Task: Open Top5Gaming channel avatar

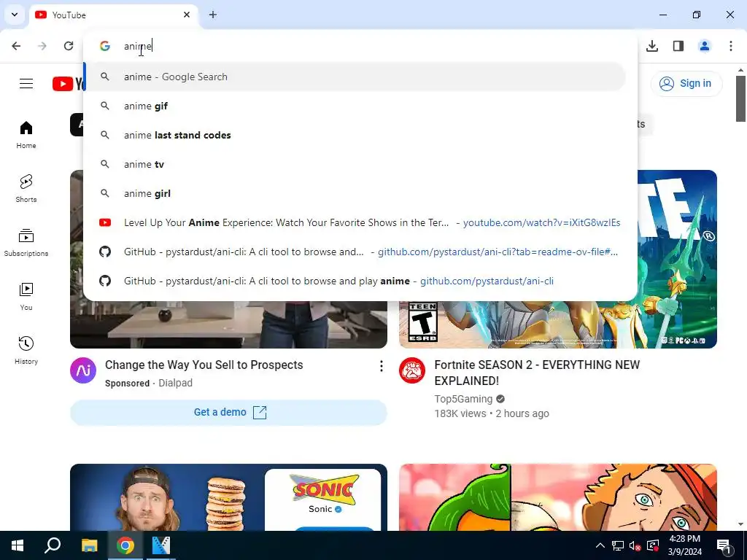Action: [x=412, y=370]
